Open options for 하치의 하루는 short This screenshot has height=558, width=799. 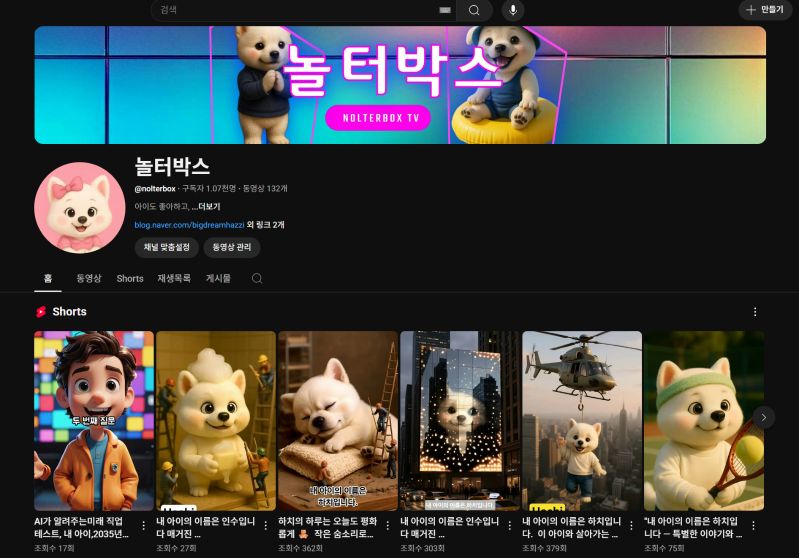click(388, 525)
